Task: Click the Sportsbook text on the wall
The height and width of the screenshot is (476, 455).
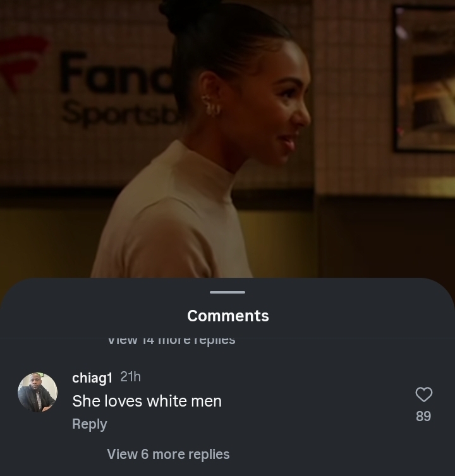Action: click(x=119, y=114)
